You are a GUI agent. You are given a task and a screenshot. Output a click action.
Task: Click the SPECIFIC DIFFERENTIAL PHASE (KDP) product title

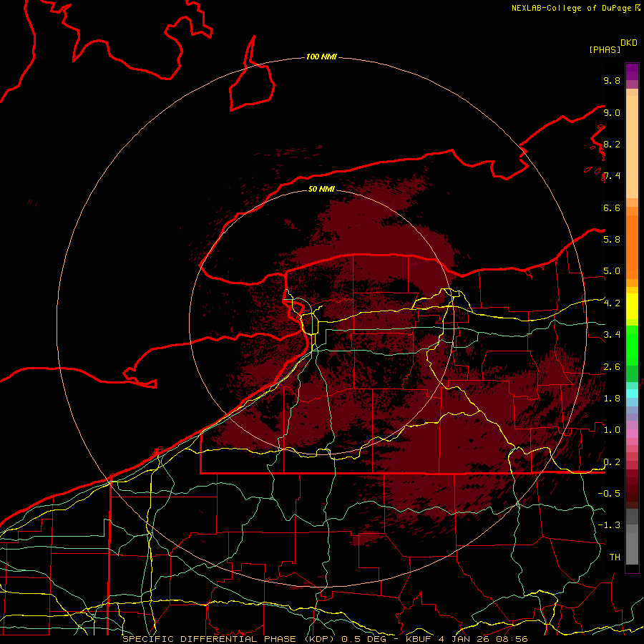(228, 639)
